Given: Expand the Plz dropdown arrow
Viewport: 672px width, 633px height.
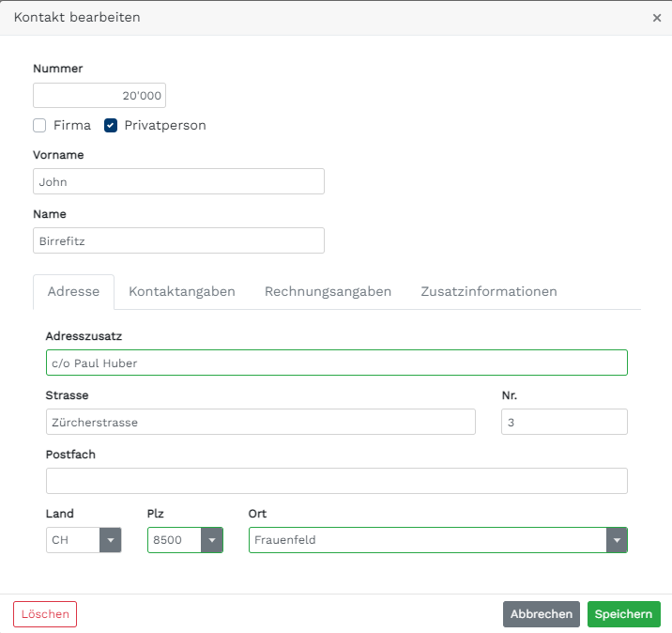Looking at the screenshot, I should click(x=212, y=540).
